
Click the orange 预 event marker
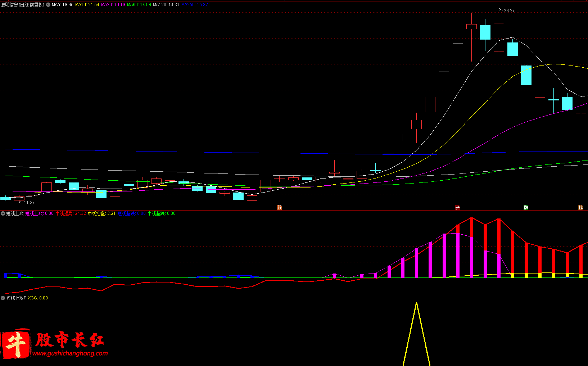pos(279,207)
